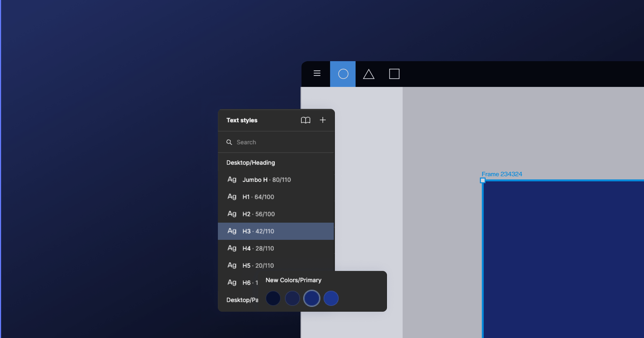
Task: Click the Desktop/Heading group label
Action: (251, 163)
